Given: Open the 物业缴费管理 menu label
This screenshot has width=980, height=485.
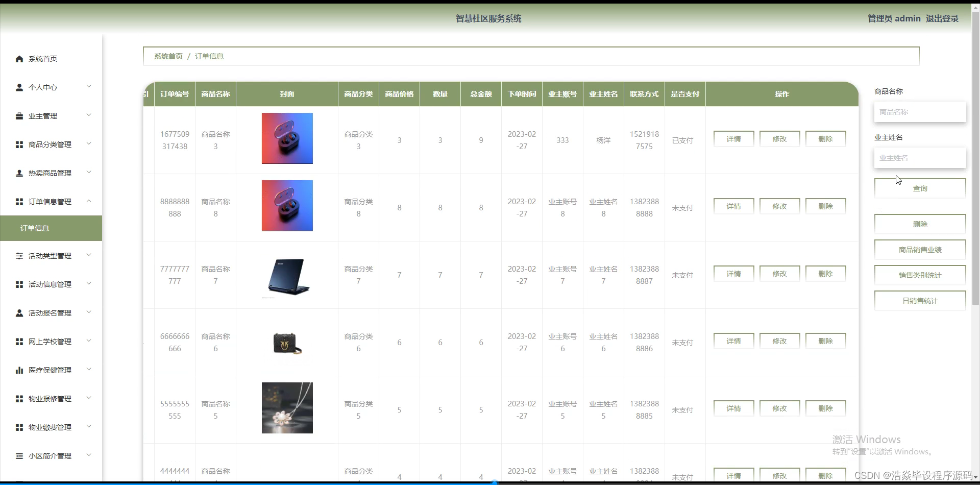Looking at the screenshot, I should (x=50, y=427).
